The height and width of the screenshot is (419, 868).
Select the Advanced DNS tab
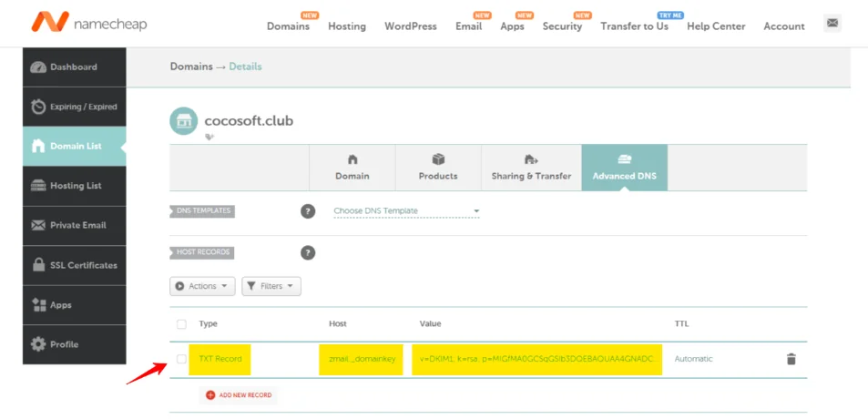625,168
